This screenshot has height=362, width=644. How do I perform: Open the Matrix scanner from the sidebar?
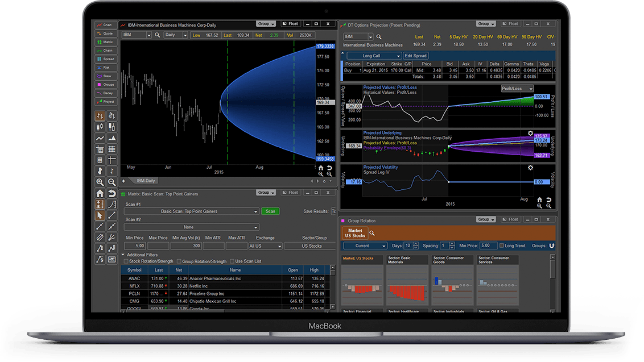(x=106, y=42)
